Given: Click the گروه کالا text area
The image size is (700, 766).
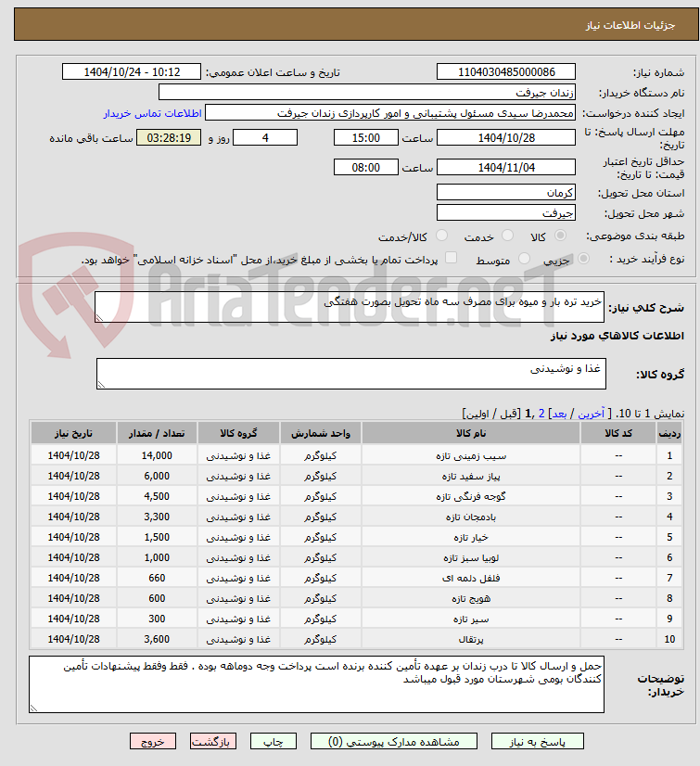Looking at the screenshot, I should [351, 374].
